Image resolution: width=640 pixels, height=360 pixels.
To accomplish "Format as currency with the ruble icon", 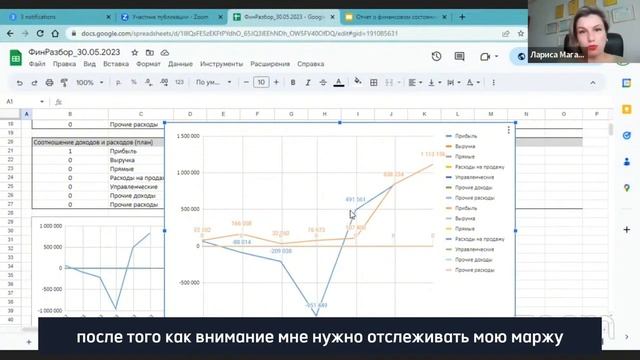I will click(118, 83).
